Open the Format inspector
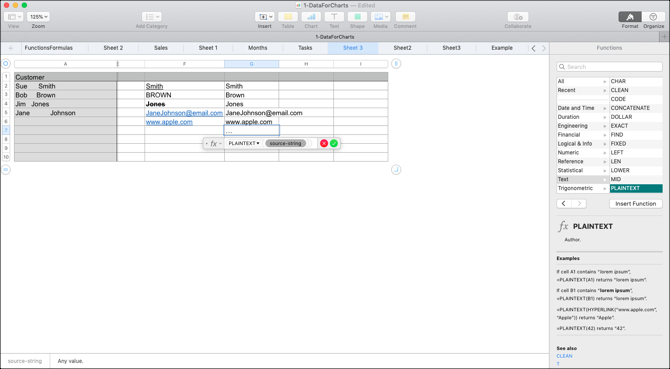 (630, 17)
